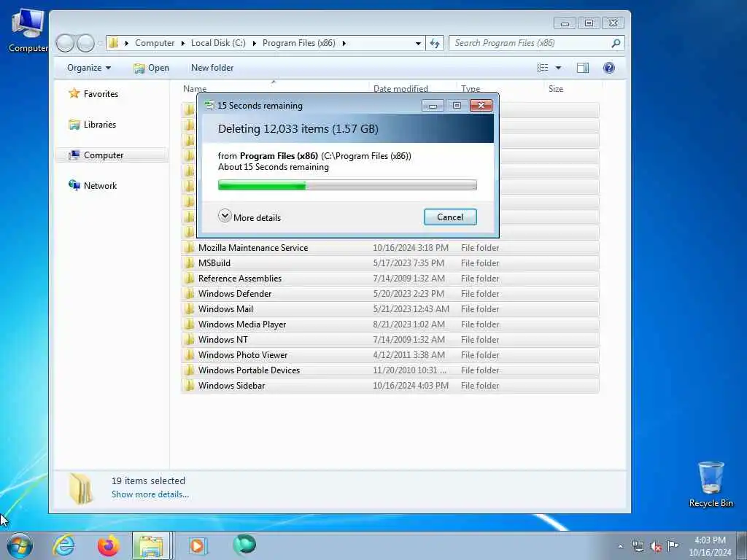Open the clock showing 4:03 PM
The height and width of the screenshot is (560, 747).
(x=710, y=546)
